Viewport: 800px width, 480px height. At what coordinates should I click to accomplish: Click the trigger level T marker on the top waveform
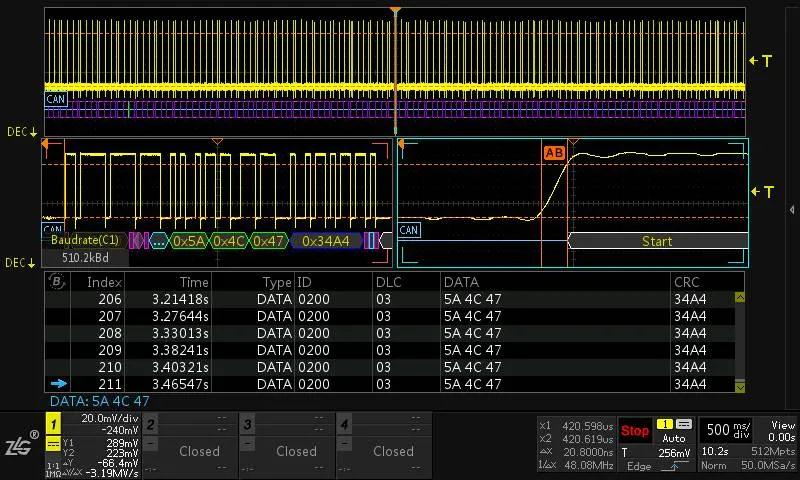click(762, 61)
